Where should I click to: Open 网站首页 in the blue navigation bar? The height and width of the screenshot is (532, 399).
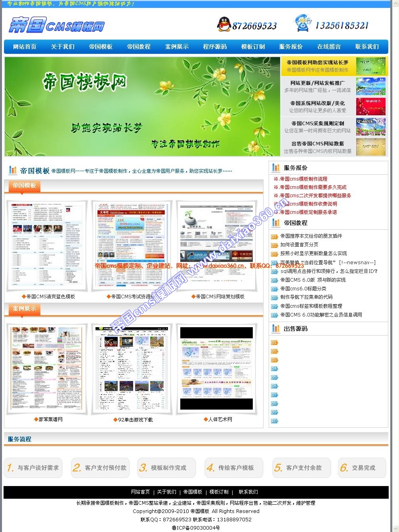(x=25, y=47)
